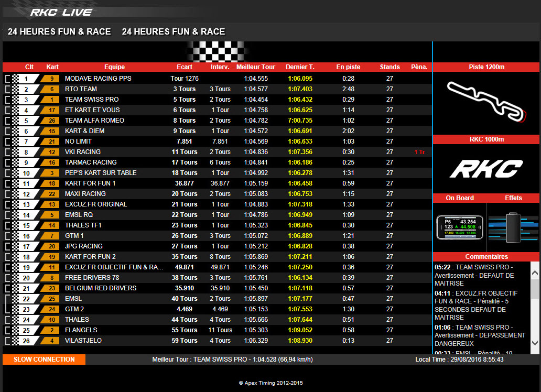This screenshot has height=392, width=541.
Task: Sort by the Clt column header
Action: 29,67
